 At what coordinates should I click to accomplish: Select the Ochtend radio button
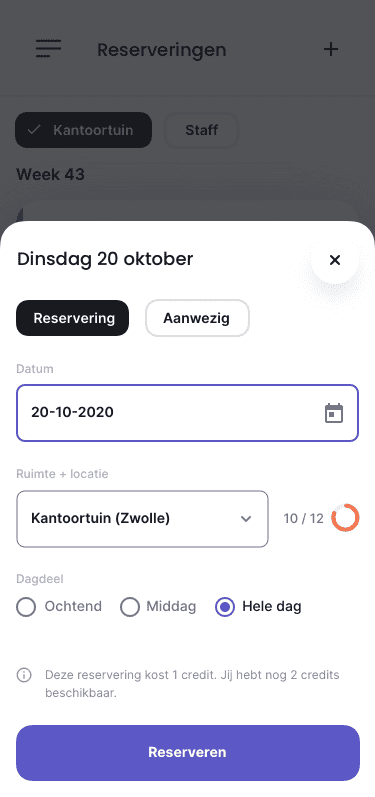tap(26, 607)
